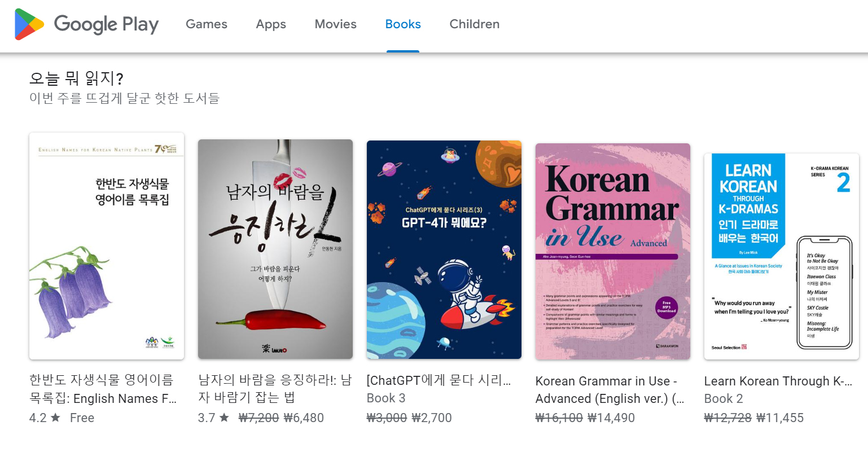
Task: Open the Korean Grammar in Use cover
Action: (x=613, y=251)
